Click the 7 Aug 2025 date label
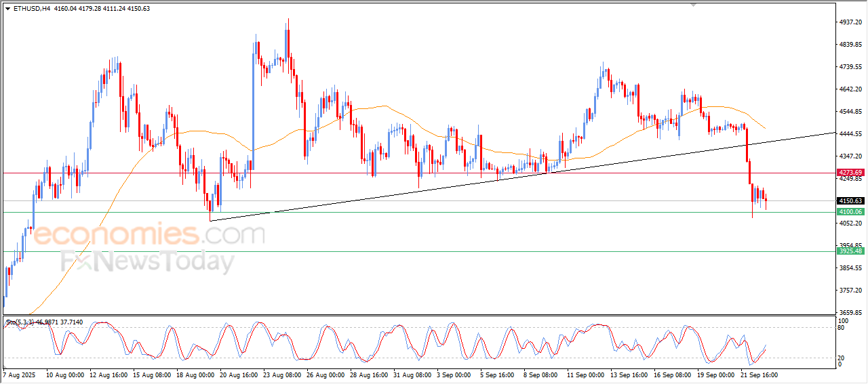The image size is (868, 384). tap(19, 374)
